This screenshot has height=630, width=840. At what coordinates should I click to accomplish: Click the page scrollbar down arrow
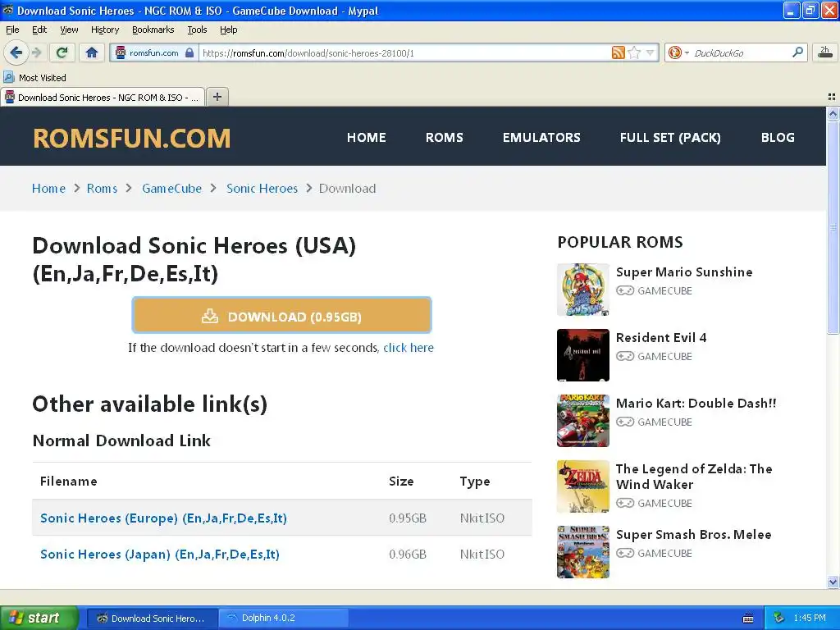click(833, 582)
